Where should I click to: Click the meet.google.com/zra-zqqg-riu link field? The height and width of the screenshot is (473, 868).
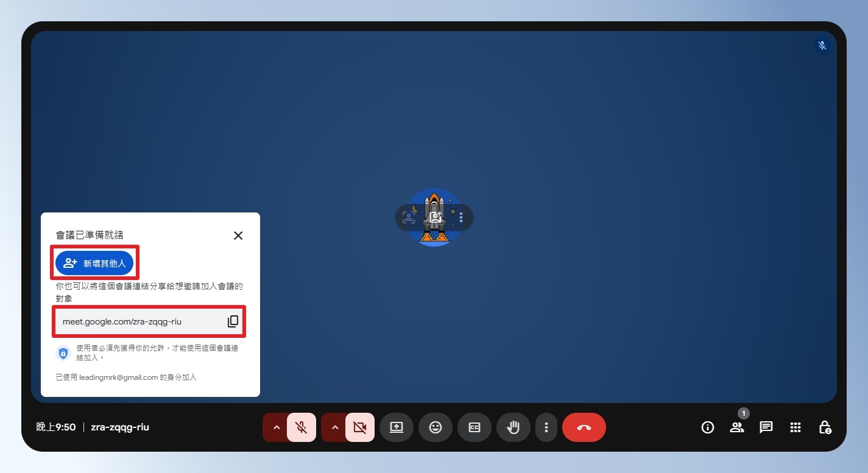pyautogui.click(x=149, y=321)
